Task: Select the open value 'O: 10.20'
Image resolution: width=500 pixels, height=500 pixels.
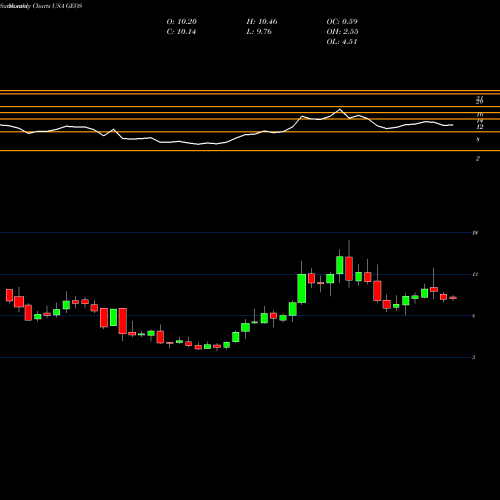Action: coord(182,22)
